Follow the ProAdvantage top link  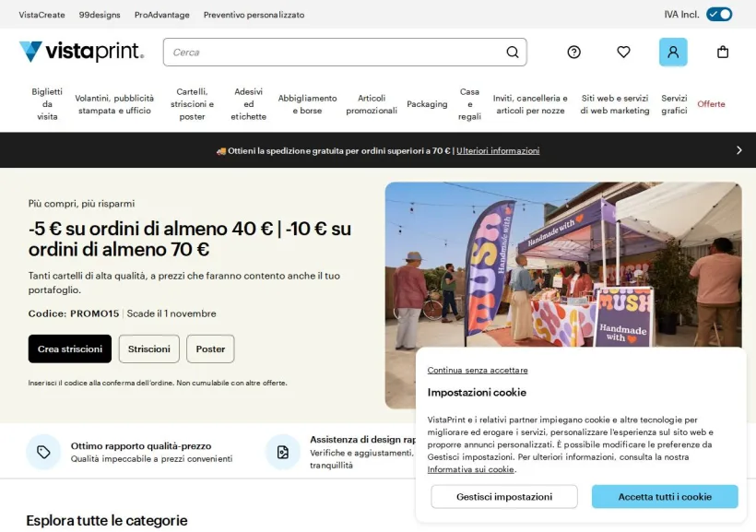(x=162, y=15)
